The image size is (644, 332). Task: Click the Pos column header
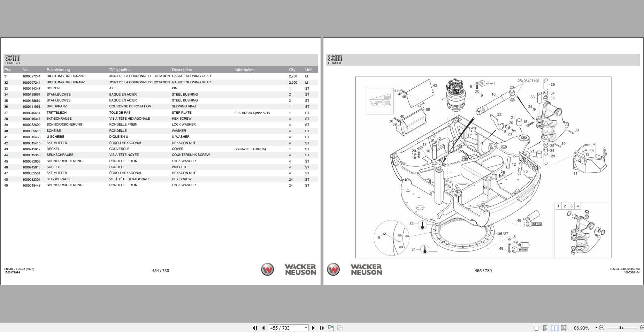tap(8, 70)
